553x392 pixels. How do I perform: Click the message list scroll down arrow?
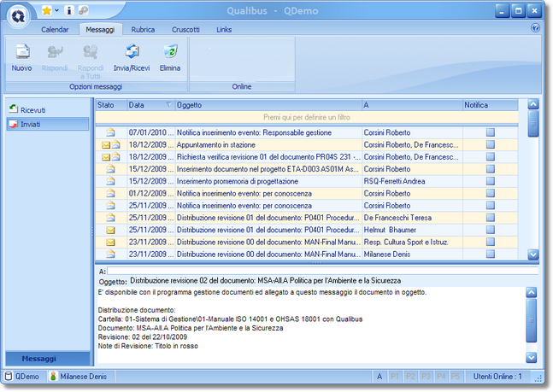pos(533,254)
